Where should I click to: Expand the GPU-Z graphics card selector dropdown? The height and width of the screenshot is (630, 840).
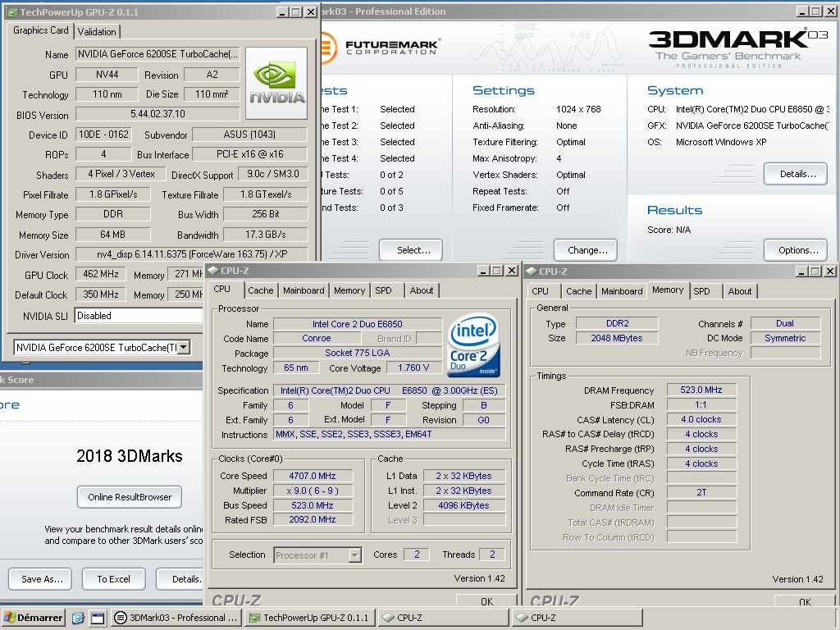pos(184,347)
